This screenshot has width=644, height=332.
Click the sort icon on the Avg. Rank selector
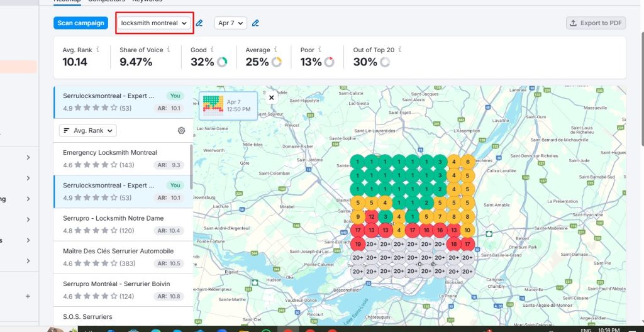point(67,131)
